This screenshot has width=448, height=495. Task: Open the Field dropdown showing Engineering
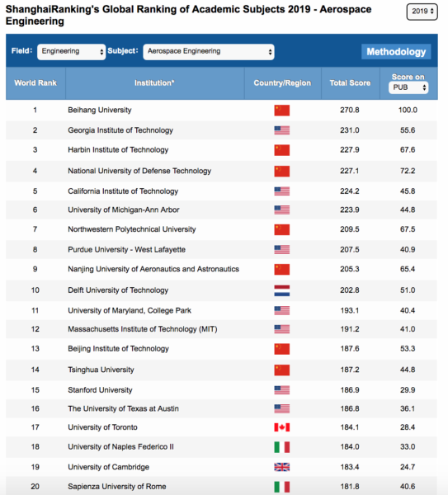(71, 52)
